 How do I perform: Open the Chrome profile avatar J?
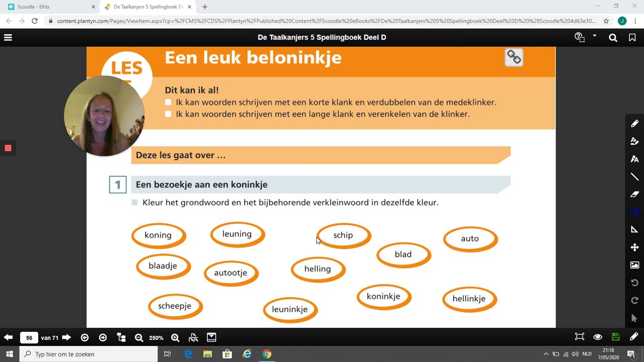622,21
